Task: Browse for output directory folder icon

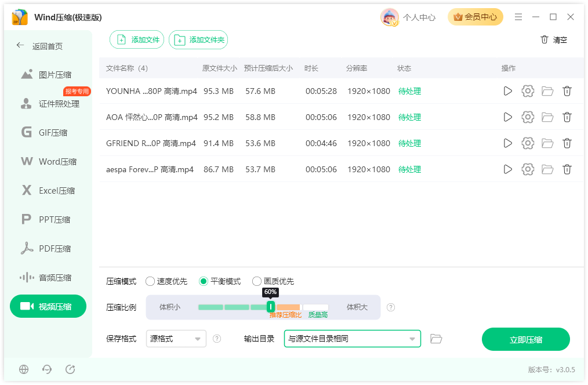Action: point(436,339)
